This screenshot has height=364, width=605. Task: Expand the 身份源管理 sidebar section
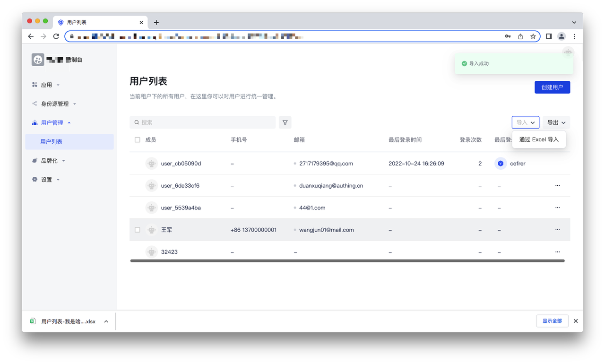(54, 104)
